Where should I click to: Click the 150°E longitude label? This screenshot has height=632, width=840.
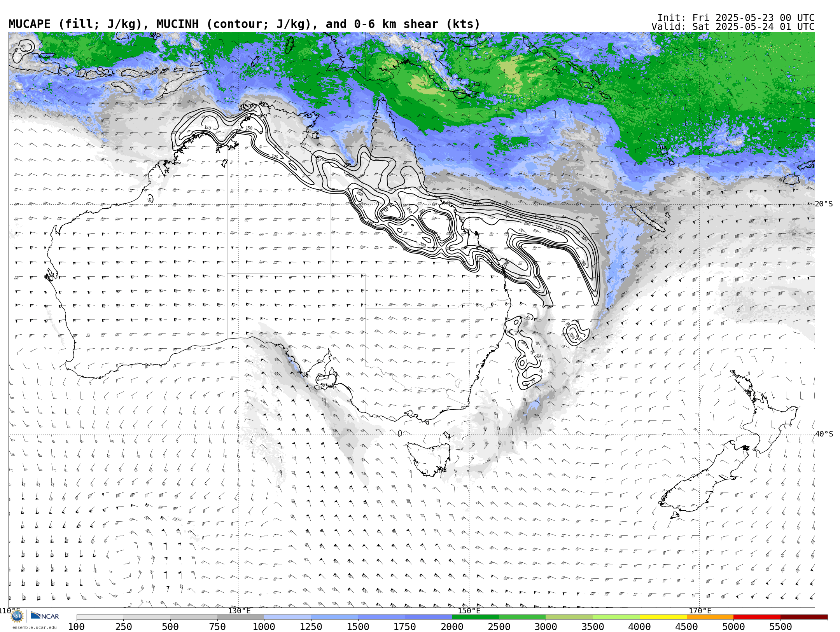469,611
